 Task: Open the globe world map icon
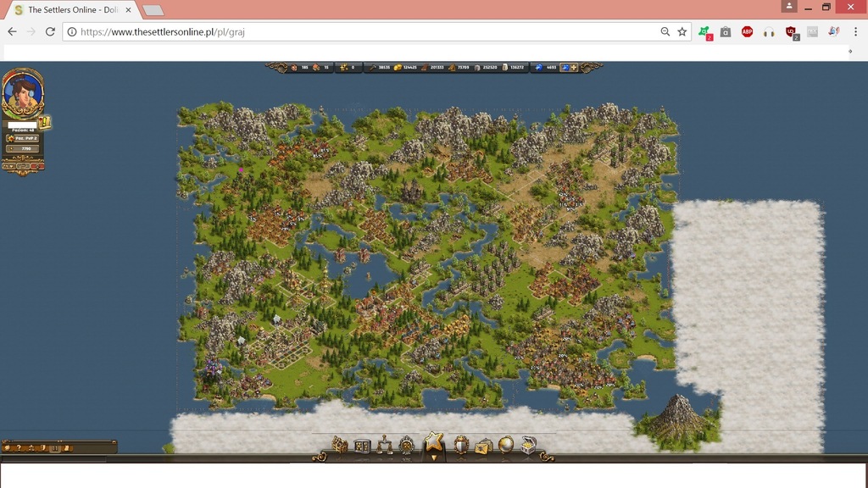click(505, 445)
